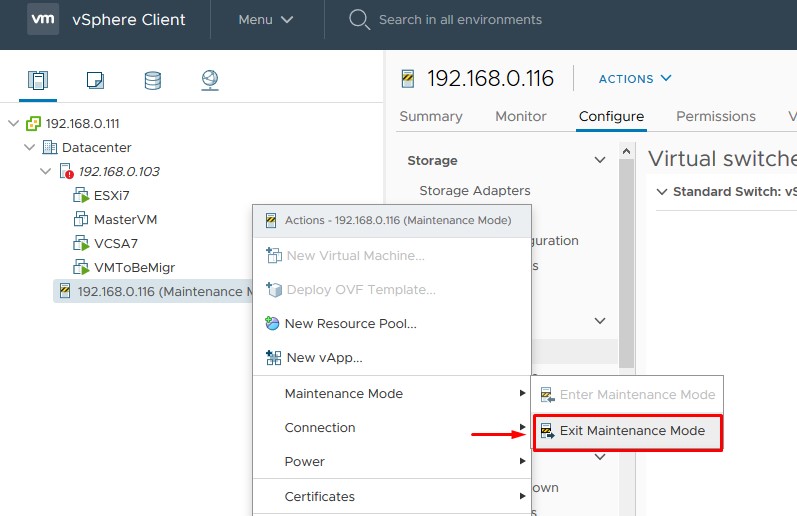This screenshot has height=516, width=797.
Task: Click the VMware vm logo
Action: click(43, 19)
